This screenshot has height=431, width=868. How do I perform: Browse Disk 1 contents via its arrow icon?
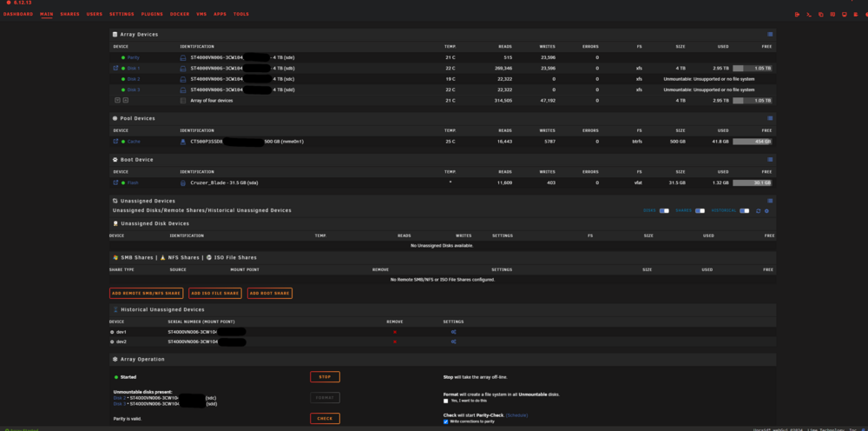pyautogui.click(x=115, y=68)
